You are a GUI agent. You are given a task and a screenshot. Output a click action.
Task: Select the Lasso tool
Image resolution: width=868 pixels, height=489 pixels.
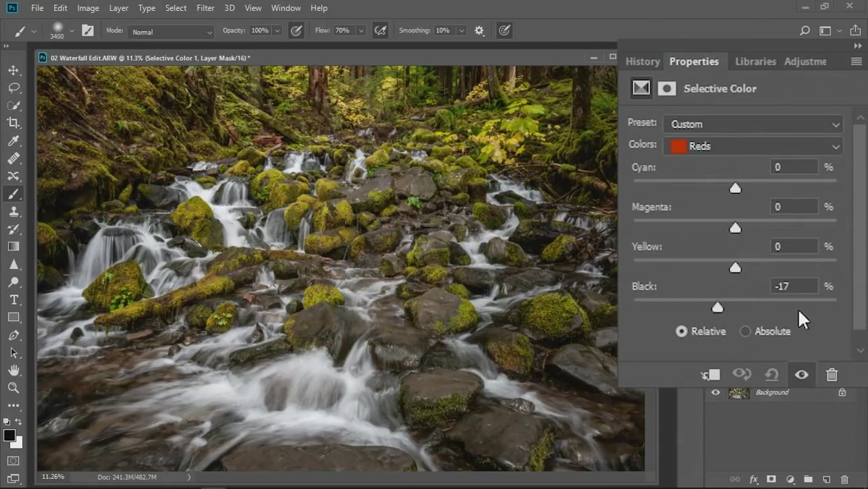click(13, 88)
